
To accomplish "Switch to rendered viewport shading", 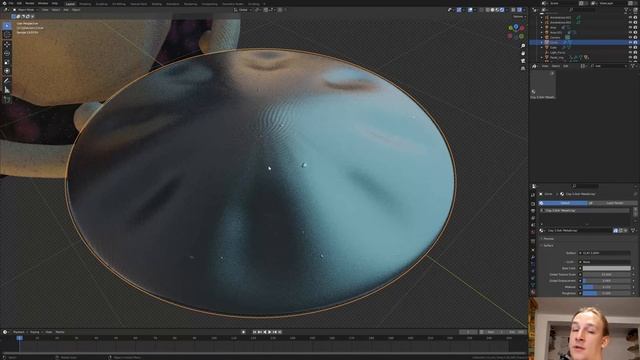I will 502,10.
